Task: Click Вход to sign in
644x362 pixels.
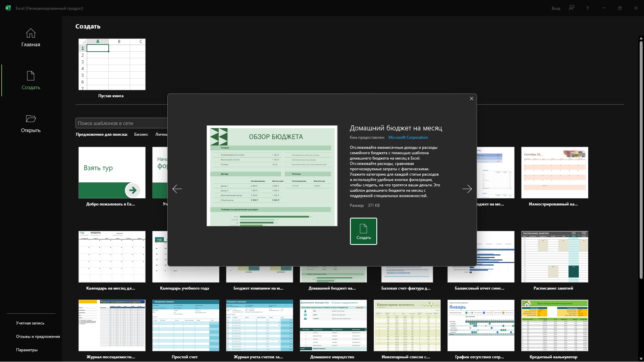Action: point(556,8)
